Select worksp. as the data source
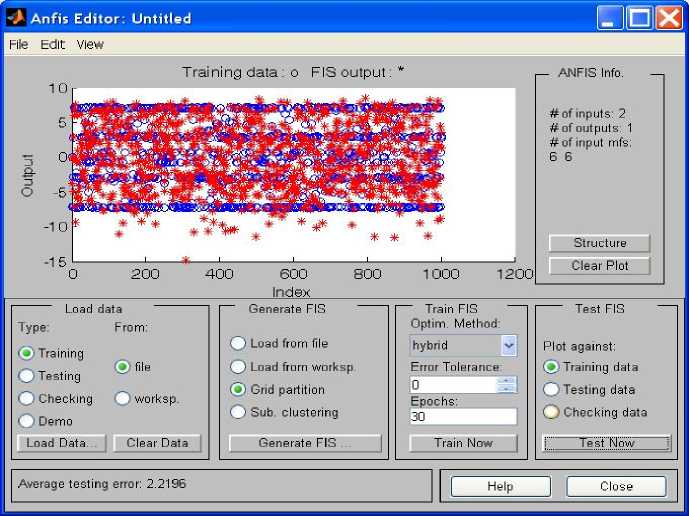Viewport: 689px width, 516px height. 123,398
